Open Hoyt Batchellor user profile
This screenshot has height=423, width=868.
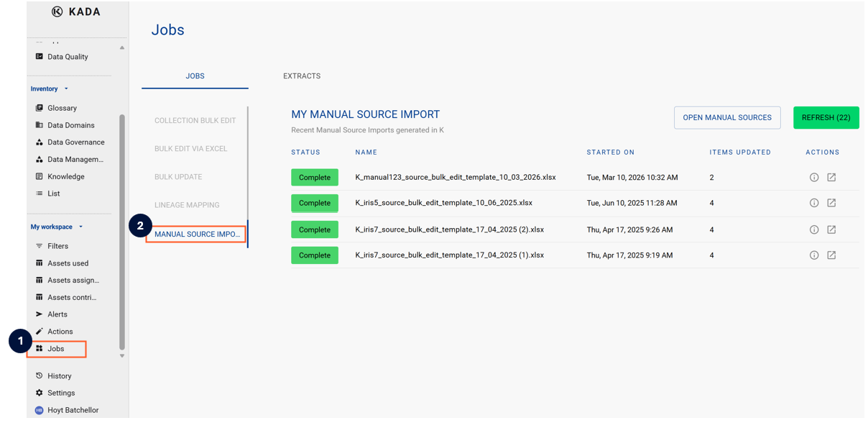pyautogui.click(x=72, y=410)
